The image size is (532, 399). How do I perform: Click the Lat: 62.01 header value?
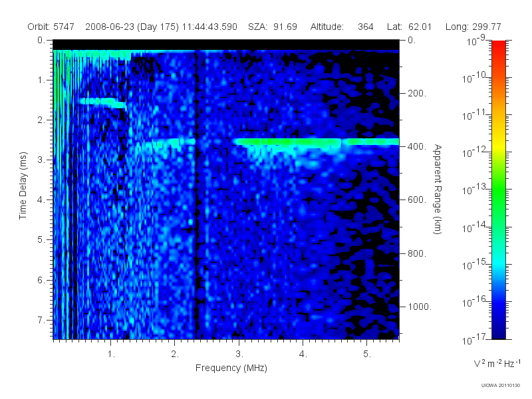(409, 27)
